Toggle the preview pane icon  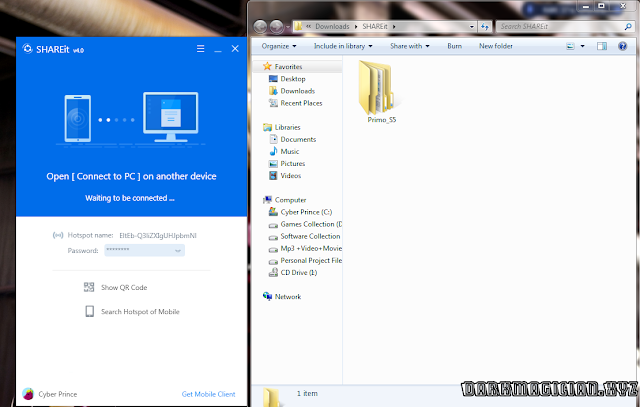pos(602,46)
